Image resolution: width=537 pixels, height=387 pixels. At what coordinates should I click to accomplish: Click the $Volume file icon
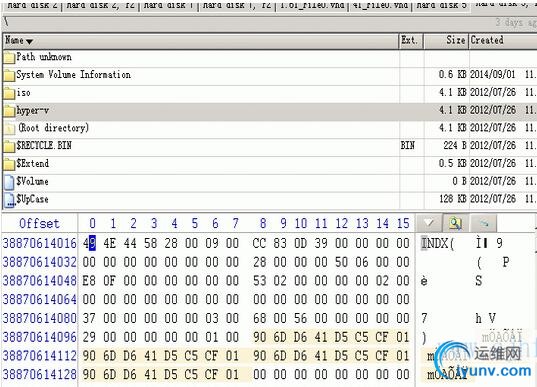tap(9, 182)
